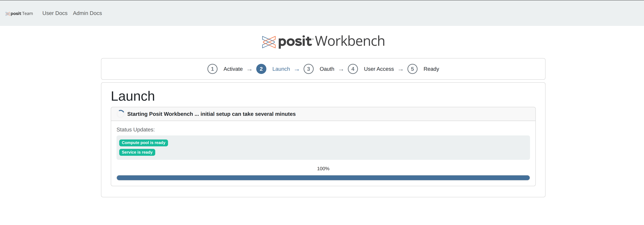Click the loading spinner icon

coord(121,114)
